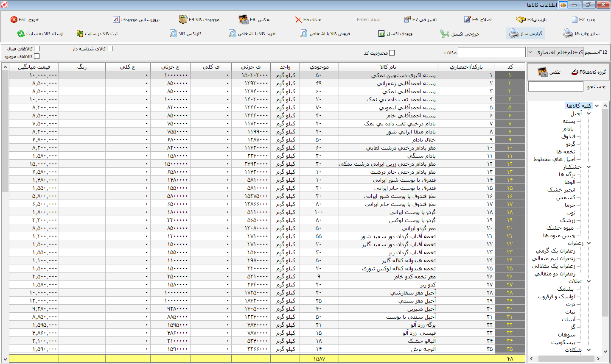Image resolution: width=611 pixels, height=364 pixels.
Task: Click the جدید F2 new item icon
Action: pyautogui.click(x=575, y=19)
